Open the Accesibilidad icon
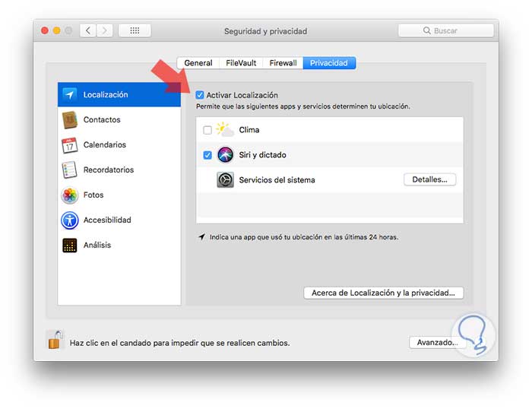 (x=70, y=220)
